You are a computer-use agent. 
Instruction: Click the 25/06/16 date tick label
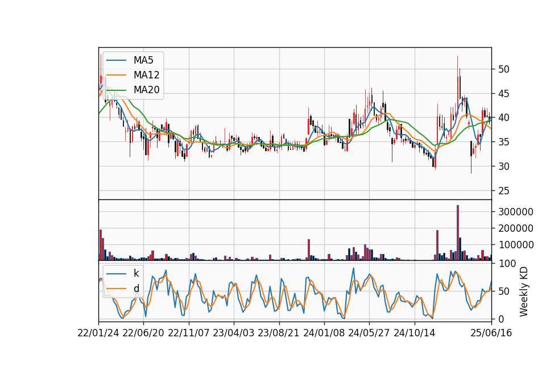(x=491, y=333)
